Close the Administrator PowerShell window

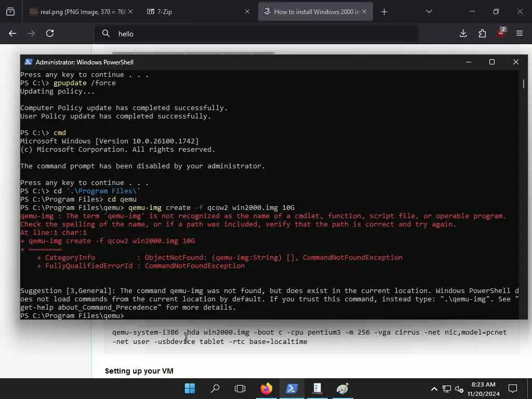pyautogui.click(x=516, y=62)
